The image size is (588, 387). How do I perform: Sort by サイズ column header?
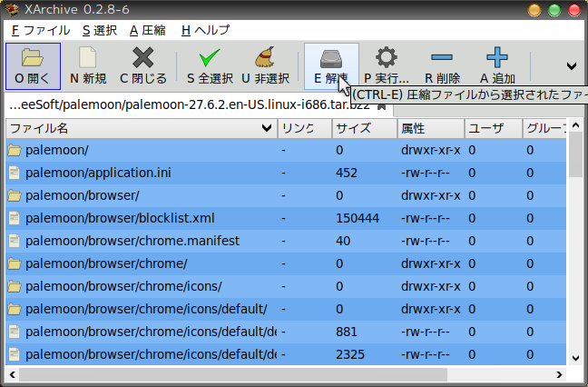[365, 128]
